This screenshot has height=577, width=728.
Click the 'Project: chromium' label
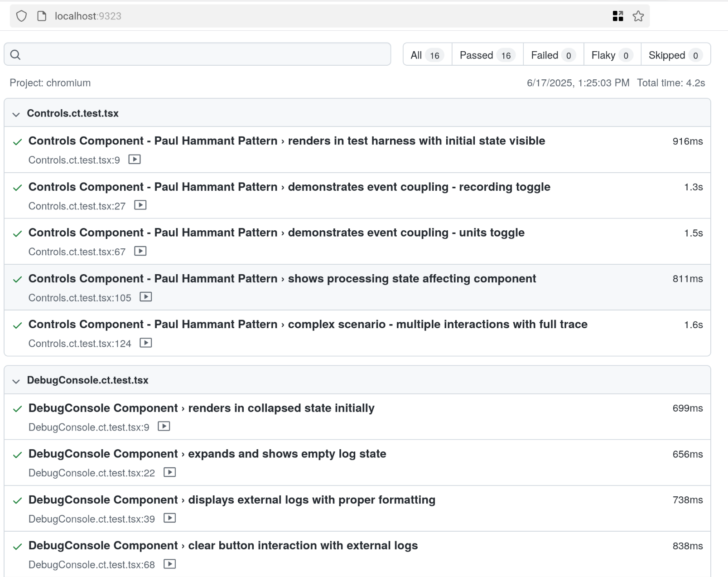50,83
